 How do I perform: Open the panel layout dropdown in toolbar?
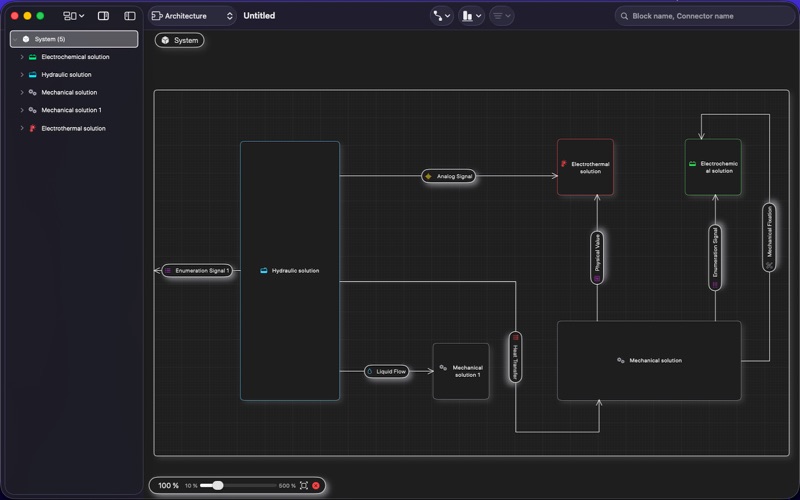click(x=73, y=16)
